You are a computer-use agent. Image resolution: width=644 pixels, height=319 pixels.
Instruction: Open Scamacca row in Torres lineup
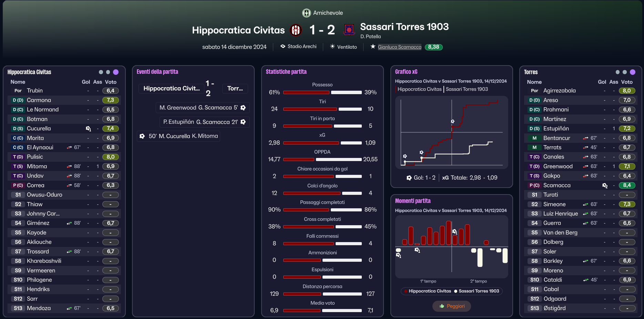tap(581, 185)
